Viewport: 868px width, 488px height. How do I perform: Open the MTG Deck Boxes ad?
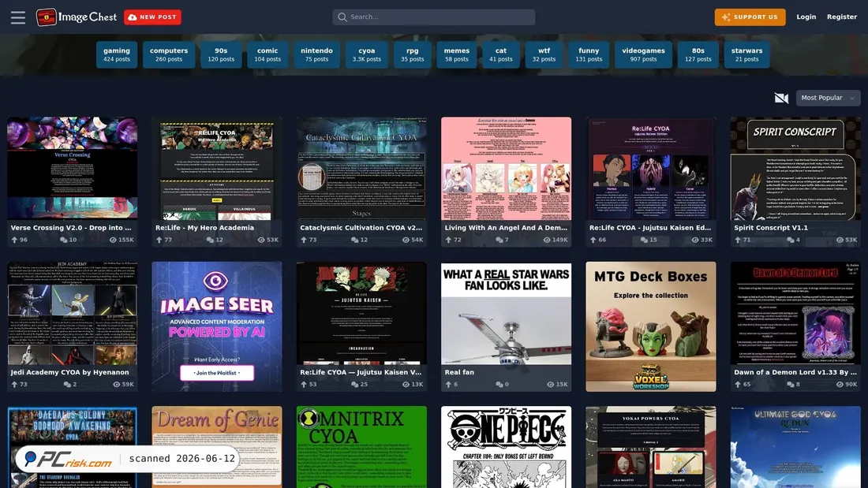tap(651, 326)
